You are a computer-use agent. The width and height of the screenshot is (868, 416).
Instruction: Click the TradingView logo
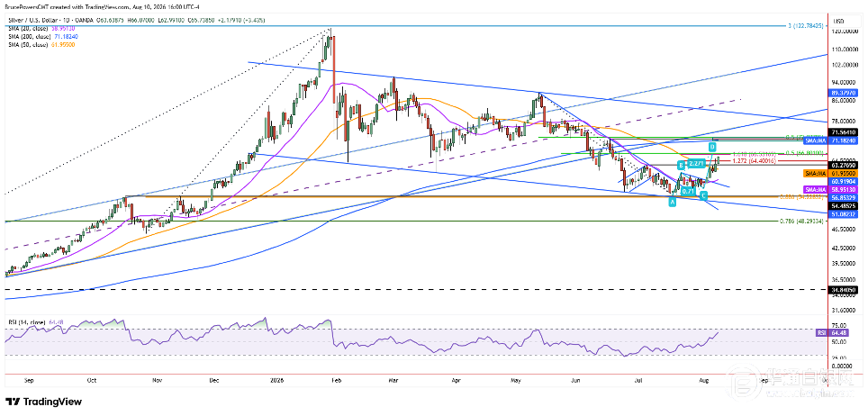(x=43, y=402)
